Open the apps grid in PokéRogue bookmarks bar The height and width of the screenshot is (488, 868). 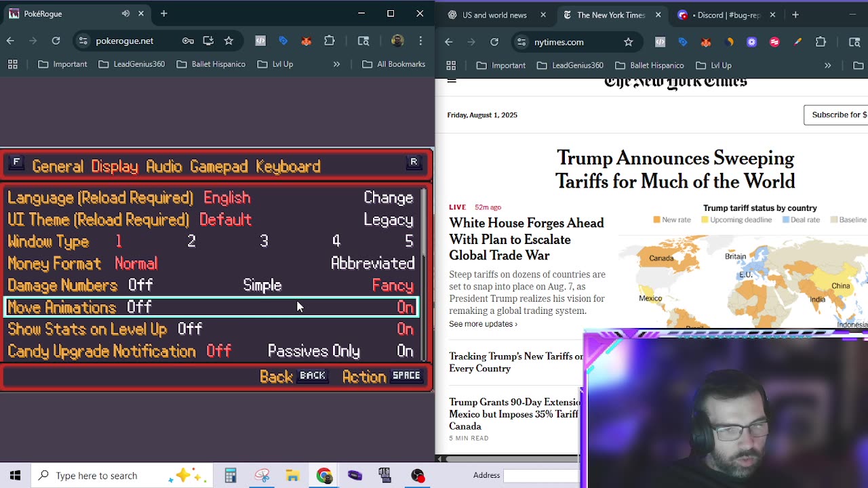[12, 64]
